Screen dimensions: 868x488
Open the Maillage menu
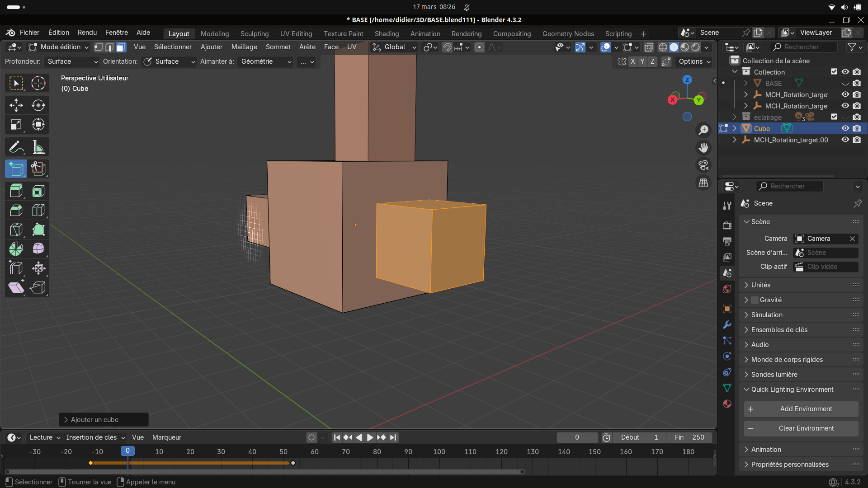[x=244, y=47]
